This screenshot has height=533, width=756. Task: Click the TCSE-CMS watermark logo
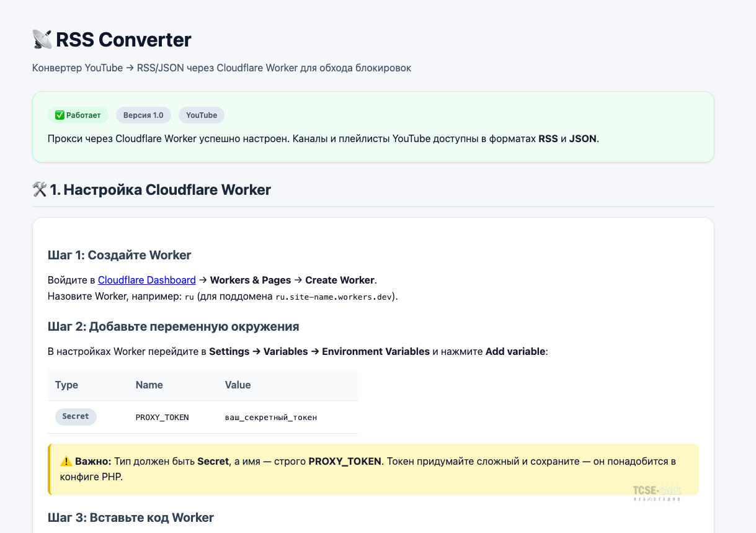pyautogui.click(x=657, y=493)
